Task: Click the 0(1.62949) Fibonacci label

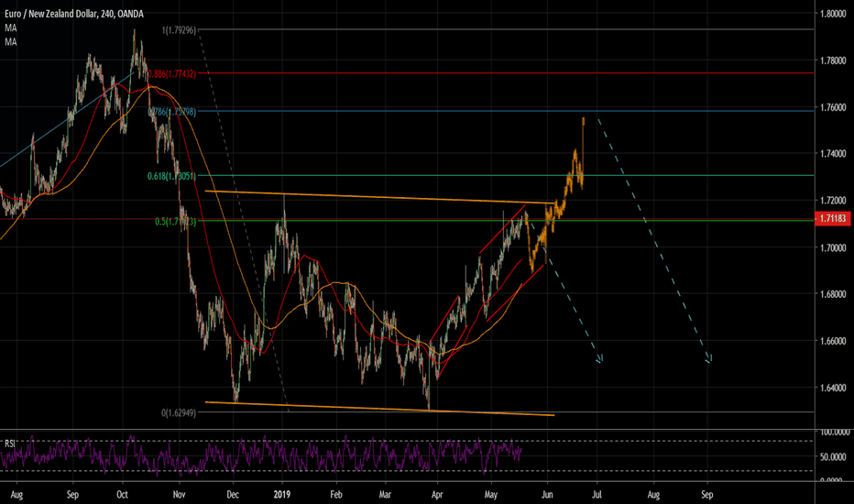Action: [179, 413]
